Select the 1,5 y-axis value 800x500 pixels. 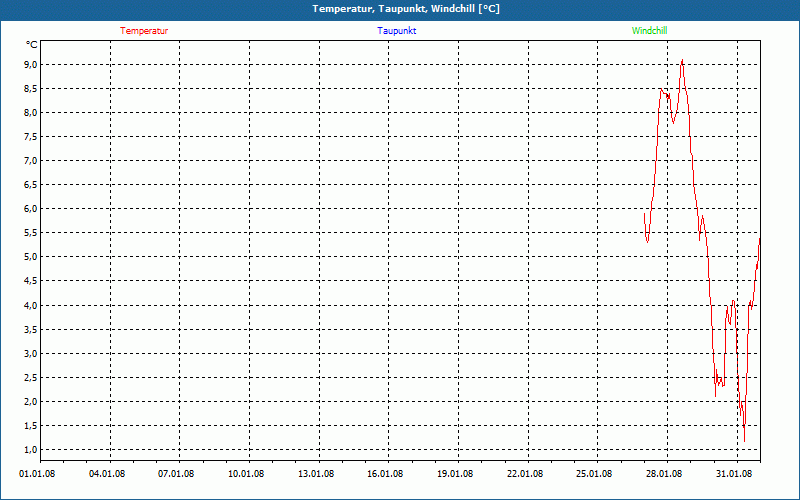pos(31,425)
